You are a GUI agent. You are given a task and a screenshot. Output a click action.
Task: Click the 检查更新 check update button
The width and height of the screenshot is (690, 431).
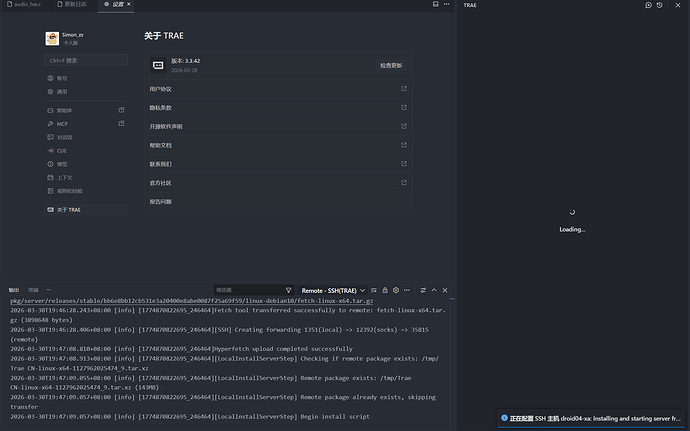coord(391,66)
